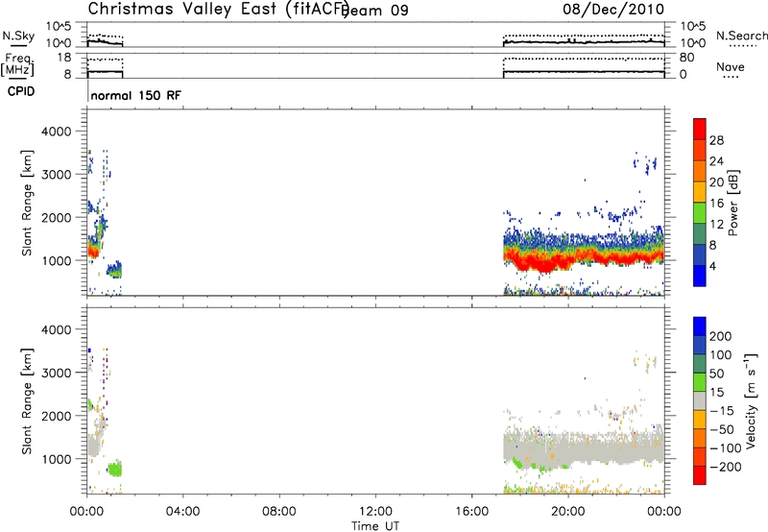Click the 18 label on frequency axis
Viewport: 768px width, 532px height.
pos(64,58)
